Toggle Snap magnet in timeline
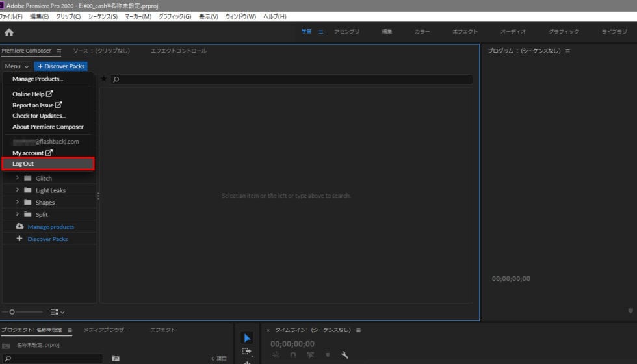This screenshot has width=637, height=364. tap(293, 355)
